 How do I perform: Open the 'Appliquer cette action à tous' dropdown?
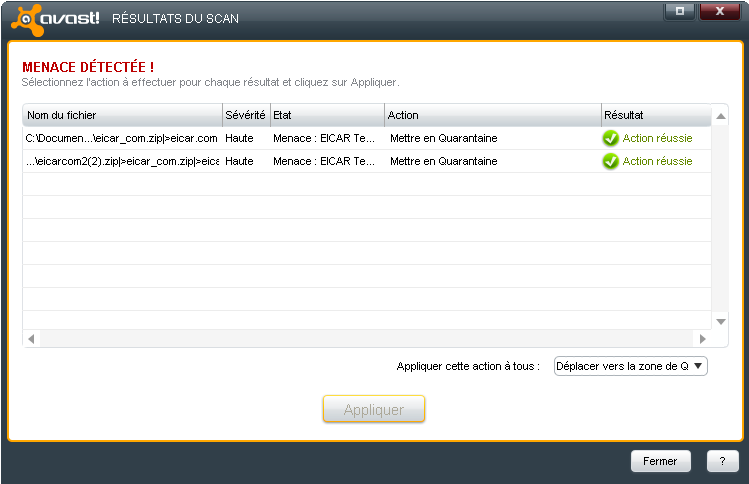[x=630, y=366]
